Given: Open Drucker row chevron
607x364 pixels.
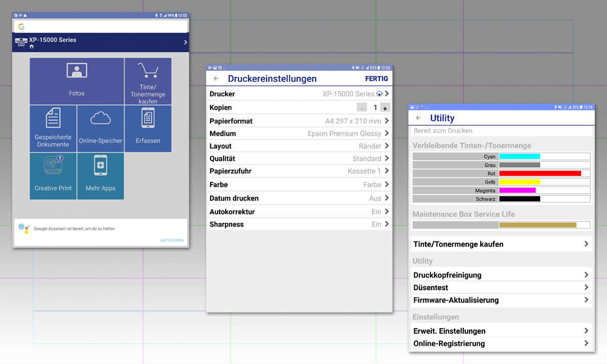Looking at the screenshot, I should [386, 94].
